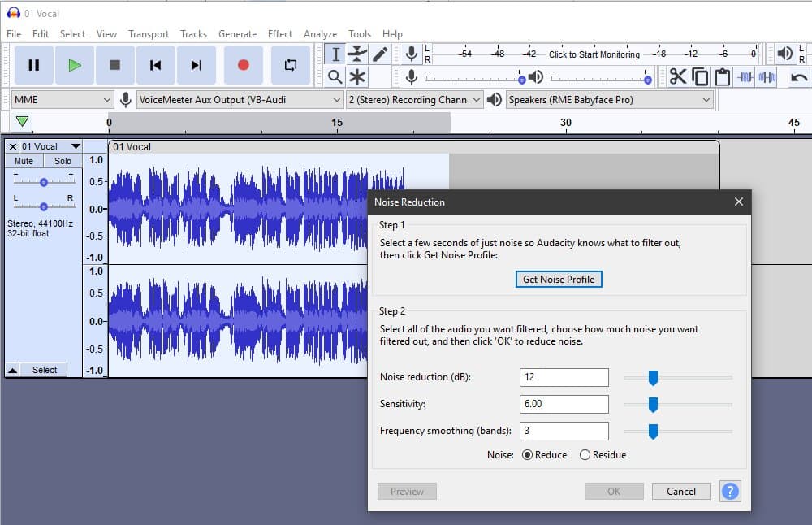The image size is (812, 525).
Task: Open the MME audio host dropdown
Action: coord(63,99)
